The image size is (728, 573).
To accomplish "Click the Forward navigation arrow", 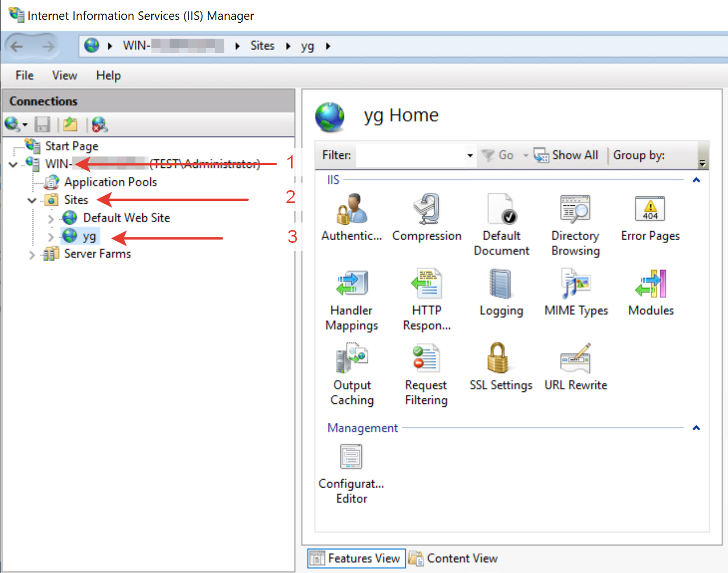I will [48, 46].
